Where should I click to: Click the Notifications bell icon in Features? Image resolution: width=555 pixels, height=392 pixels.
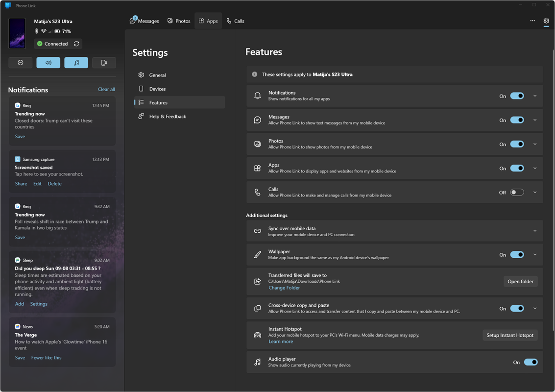click(258, 96)
